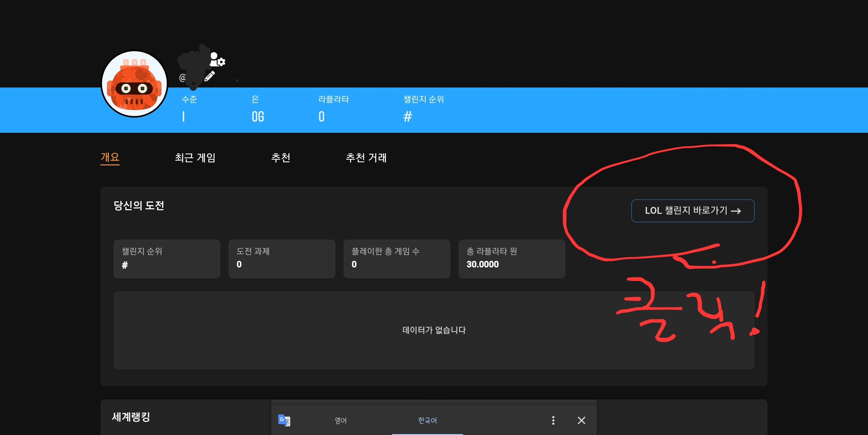Open the translate bar three-dot options menu

click(553, 420)
